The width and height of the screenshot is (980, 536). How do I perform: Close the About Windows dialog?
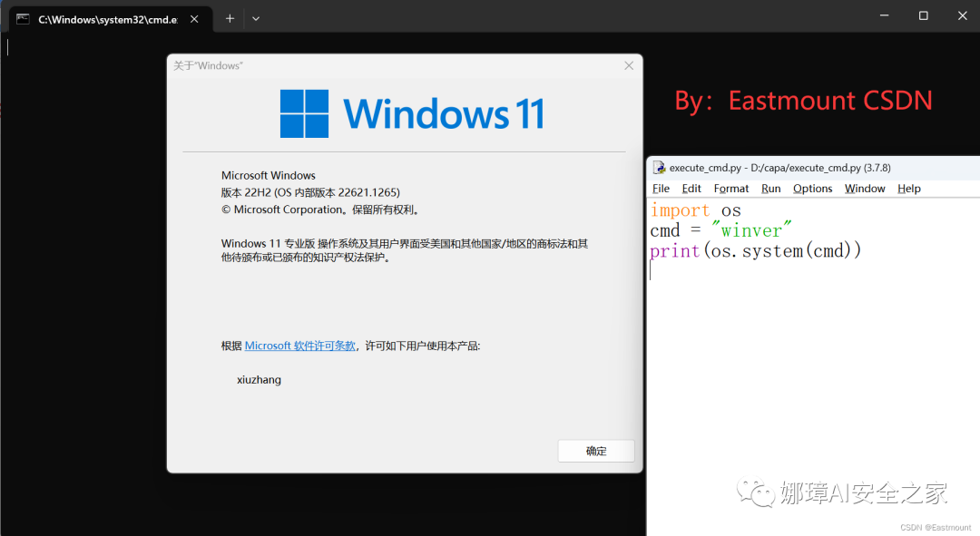(x=629, y=65)
